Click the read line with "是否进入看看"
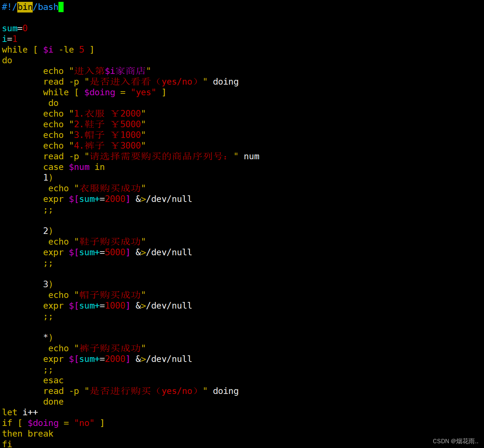 coord(141,82)
